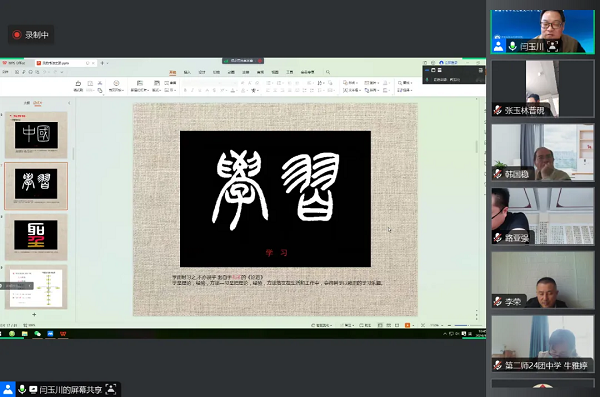Click the new tab plus icon in WPS
Viewport: 600px width, 397px height.
pos(102,63)
